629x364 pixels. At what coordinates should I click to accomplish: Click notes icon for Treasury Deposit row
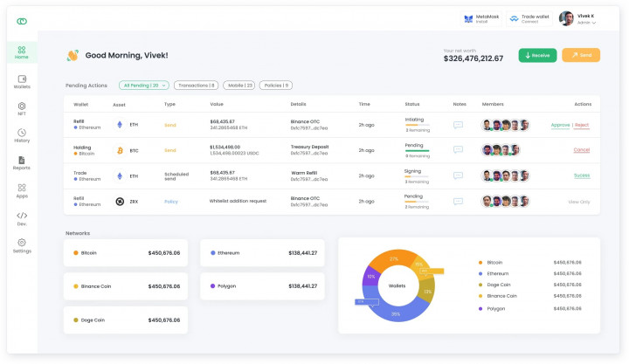click(458, 150)
